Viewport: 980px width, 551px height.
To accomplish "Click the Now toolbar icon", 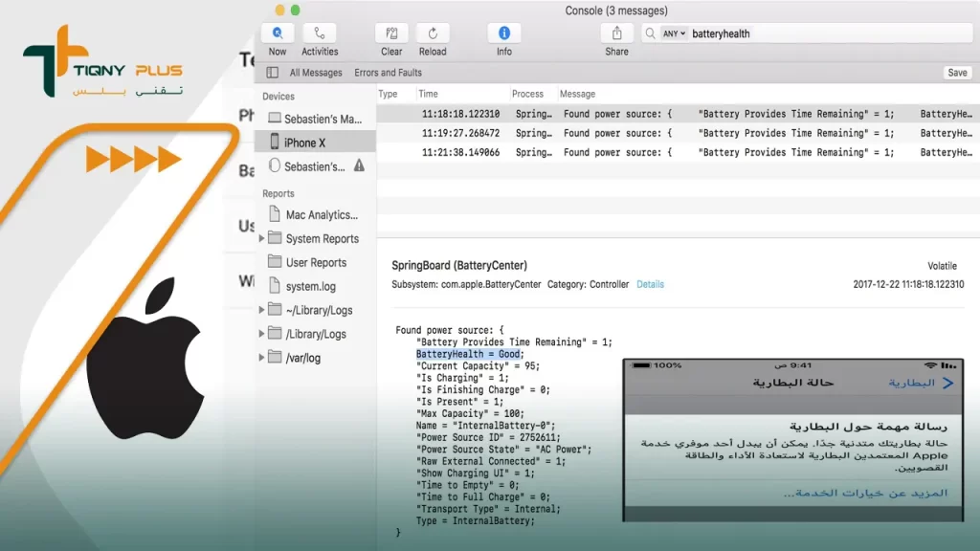I will tap(278, 33).
